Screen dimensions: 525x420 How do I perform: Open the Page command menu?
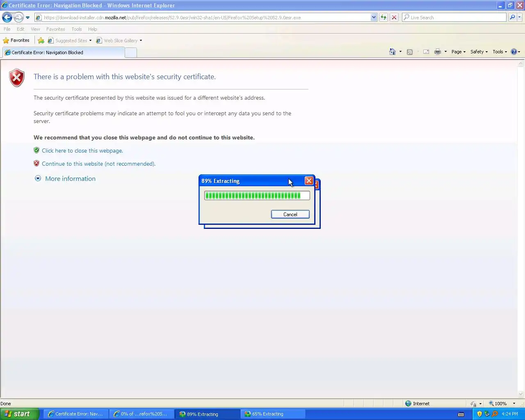pyautogui.click(x=459, y=52)
